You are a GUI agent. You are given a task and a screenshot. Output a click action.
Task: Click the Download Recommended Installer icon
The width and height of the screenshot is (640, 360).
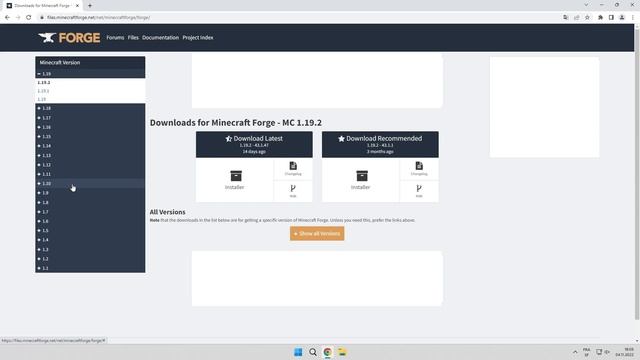pos(362,176)
